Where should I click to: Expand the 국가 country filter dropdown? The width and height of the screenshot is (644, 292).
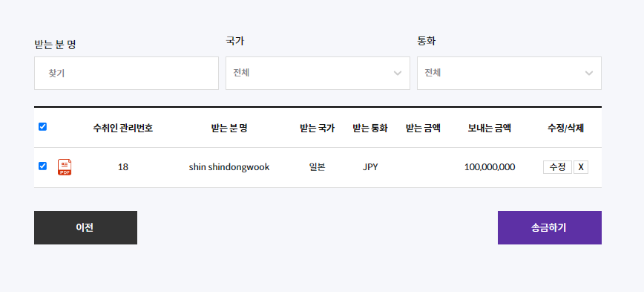click(318, 74)
